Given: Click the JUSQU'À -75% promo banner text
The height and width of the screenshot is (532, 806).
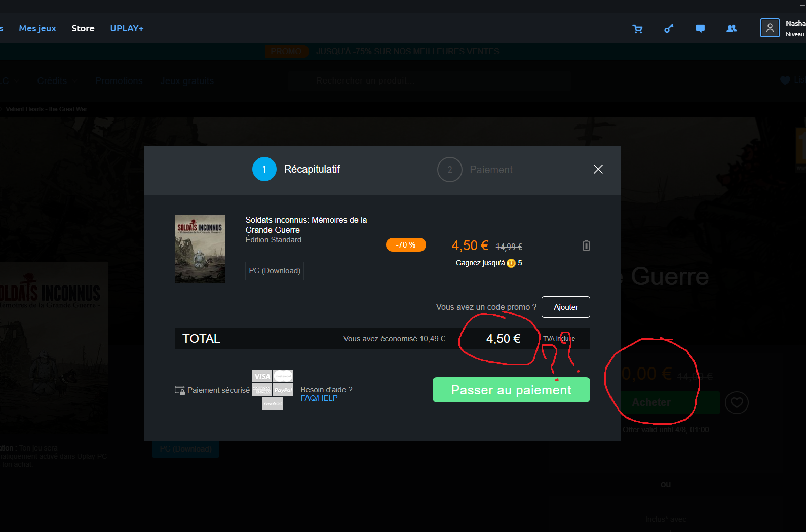Looking at the screenshot, I should click(407, 51).
